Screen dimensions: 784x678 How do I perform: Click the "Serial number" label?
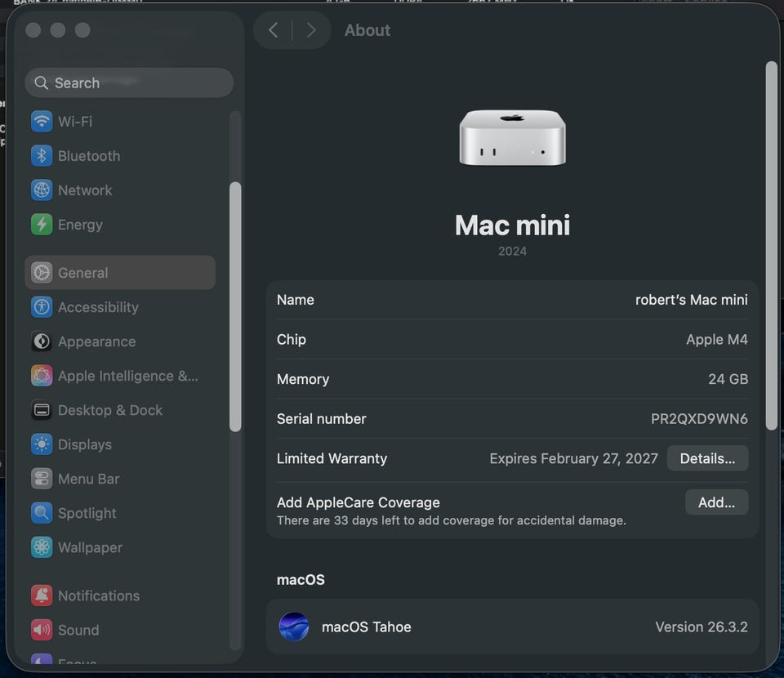click(322, 418)
